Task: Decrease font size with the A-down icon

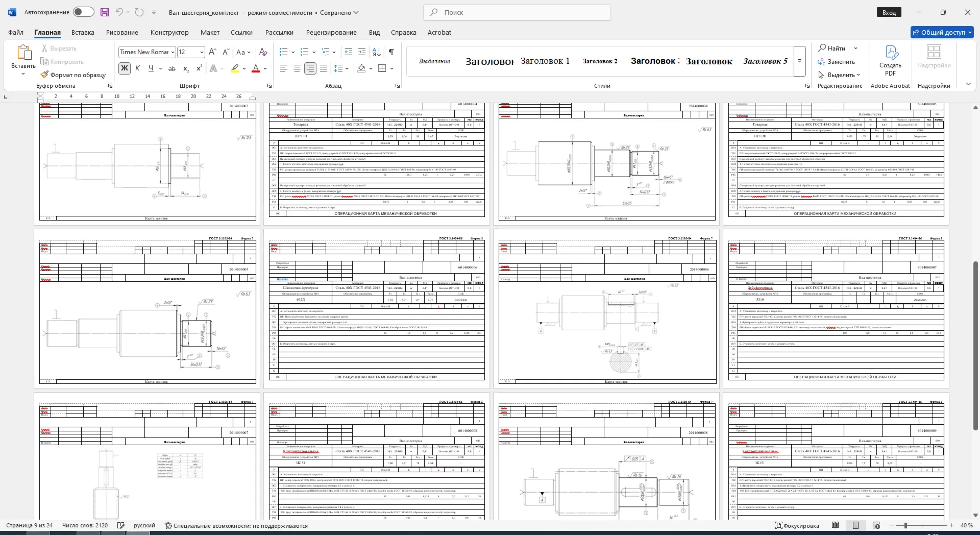Action: [x=226, y=52]
